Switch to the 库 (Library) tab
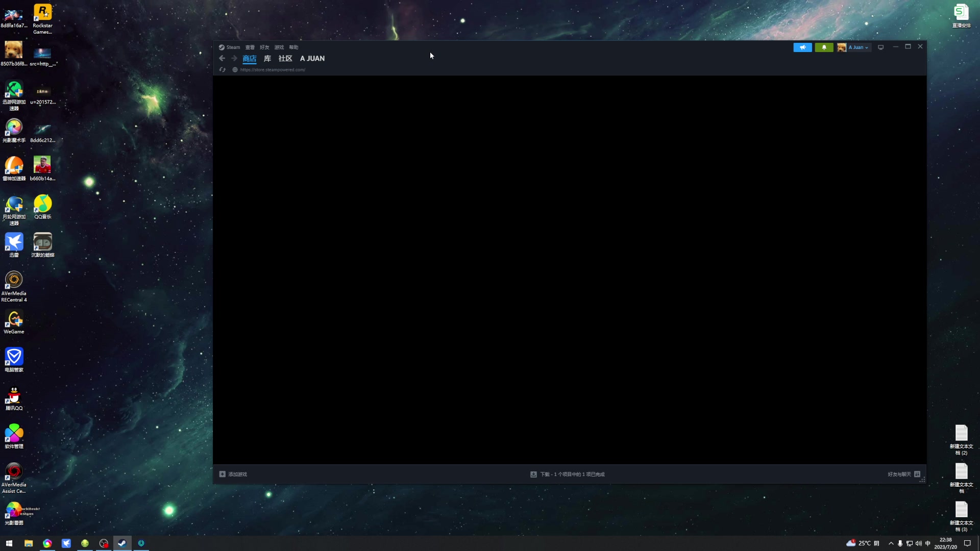The height and width of the screenshot is (551, 980). pyautogui.click(x=267, y=59)
